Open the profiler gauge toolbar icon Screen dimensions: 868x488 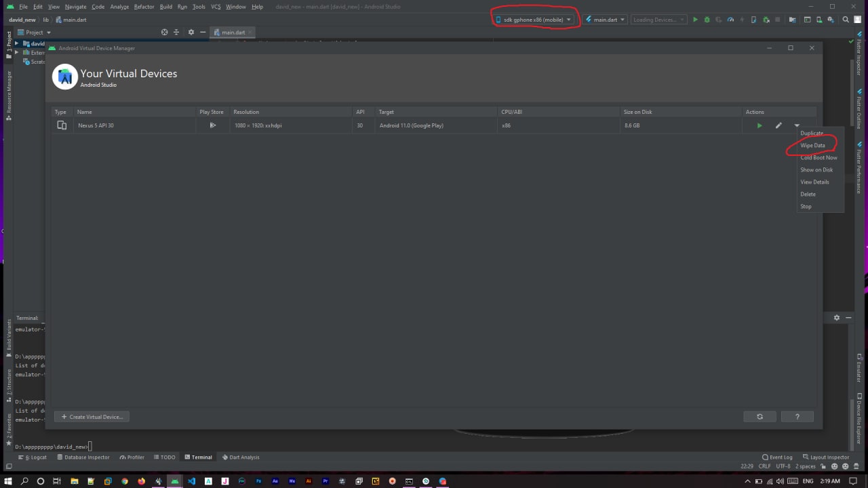730,20
